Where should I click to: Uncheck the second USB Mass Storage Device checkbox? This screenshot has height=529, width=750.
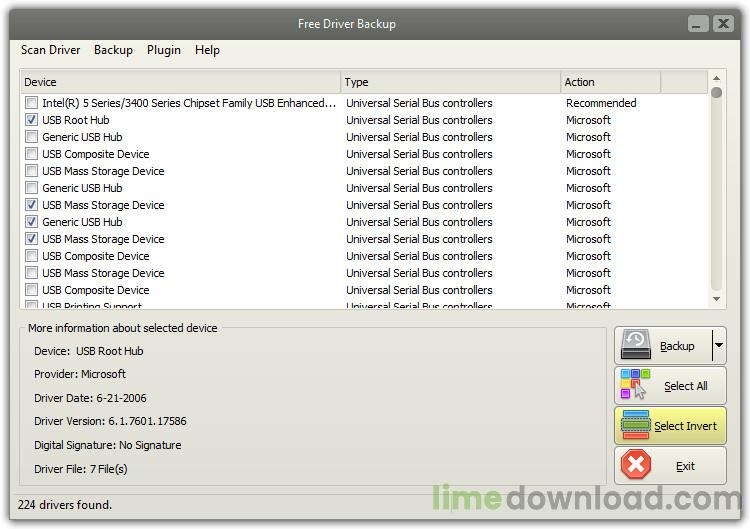[32, 205]
